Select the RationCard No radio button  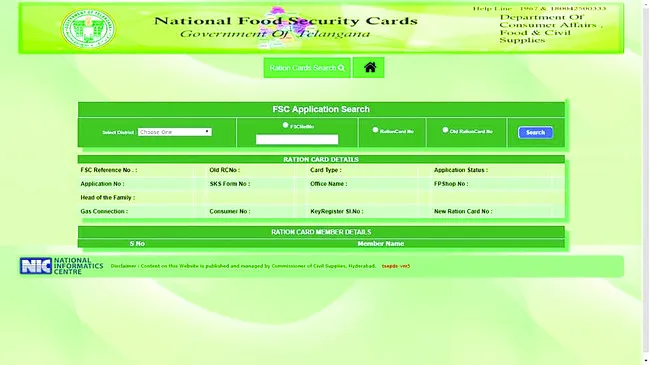click(x=375, y=130)
